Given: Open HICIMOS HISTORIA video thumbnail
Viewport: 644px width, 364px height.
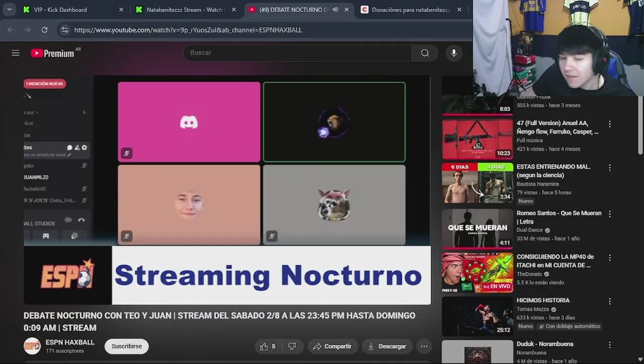Looking at the screenshot, I should [x=477, y=316].
